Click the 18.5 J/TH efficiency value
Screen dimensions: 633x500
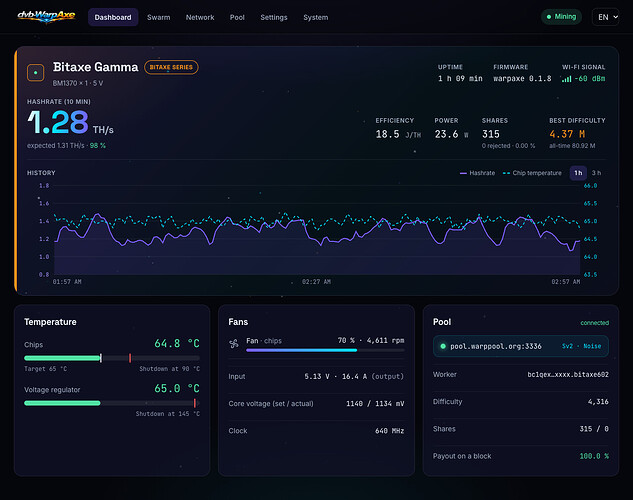point(398,134)
